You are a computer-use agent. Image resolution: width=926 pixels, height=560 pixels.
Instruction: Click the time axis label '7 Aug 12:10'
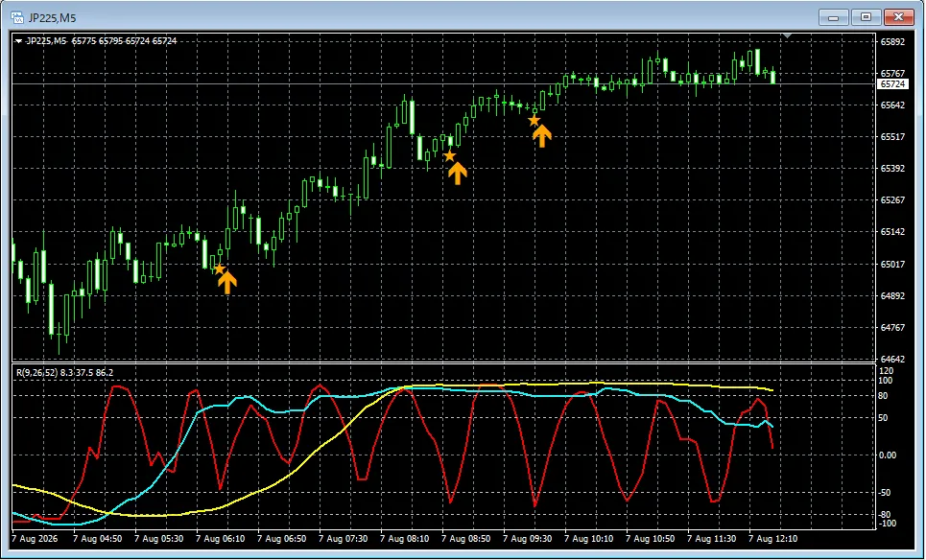773,539
